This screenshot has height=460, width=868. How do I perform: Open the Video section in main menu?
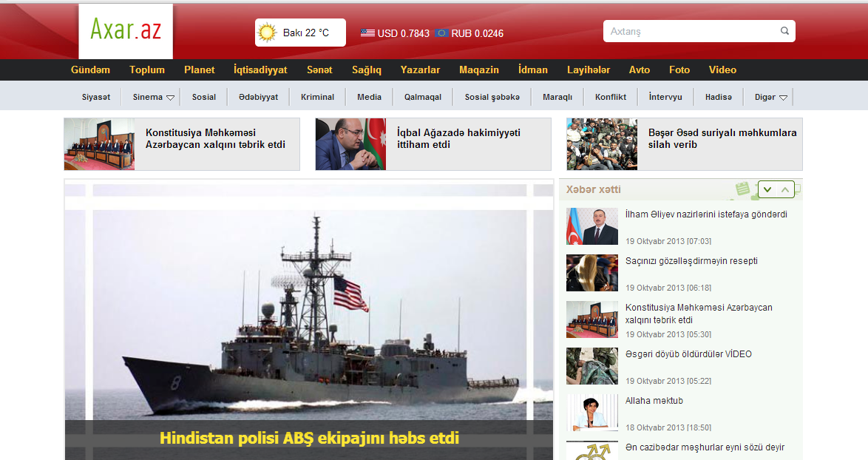click(722, 70)
